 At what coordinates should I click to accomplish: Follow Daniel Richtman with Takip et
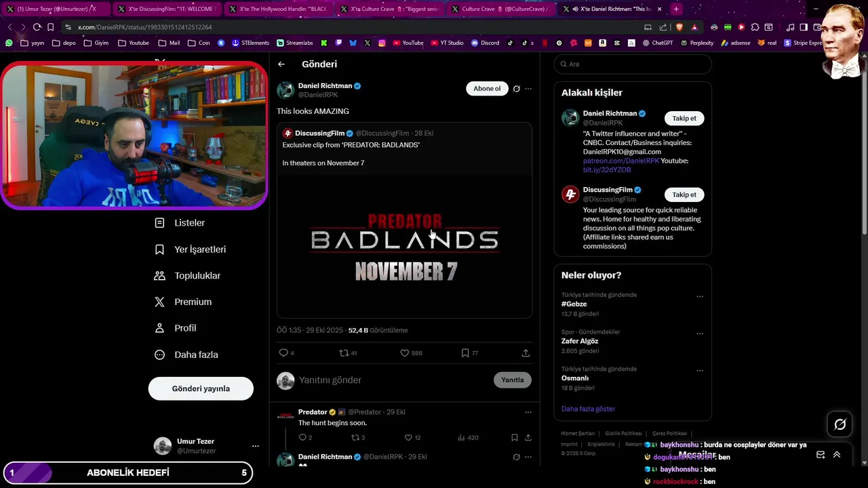[x=684, y=118]
